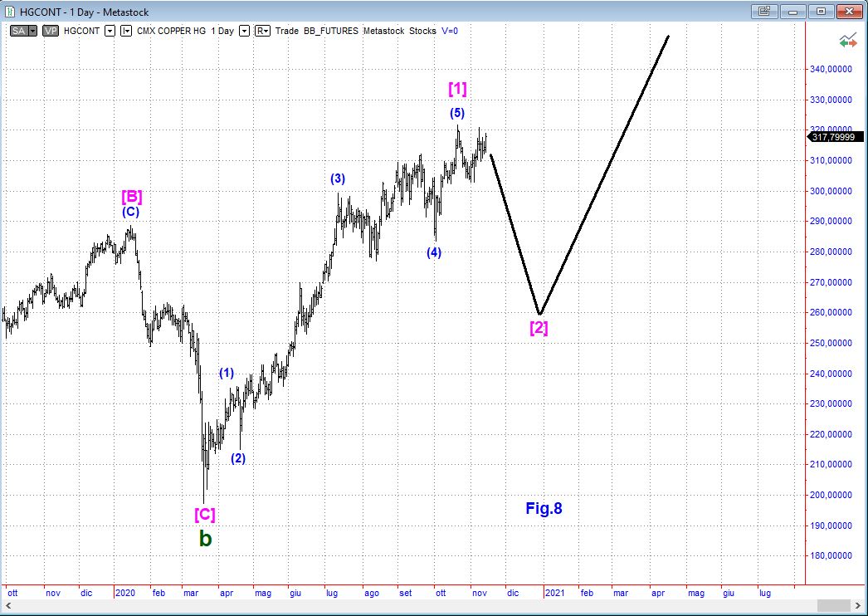Screen dimensions: 868x616
Task: Click the 2021 date axis label
Action: click(554, 594)
